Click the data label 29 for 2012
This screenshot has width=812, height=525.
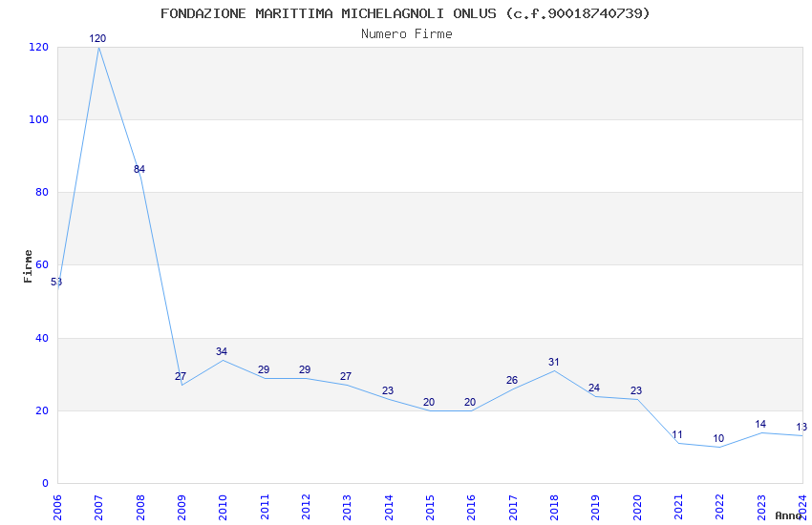[305, 369]
